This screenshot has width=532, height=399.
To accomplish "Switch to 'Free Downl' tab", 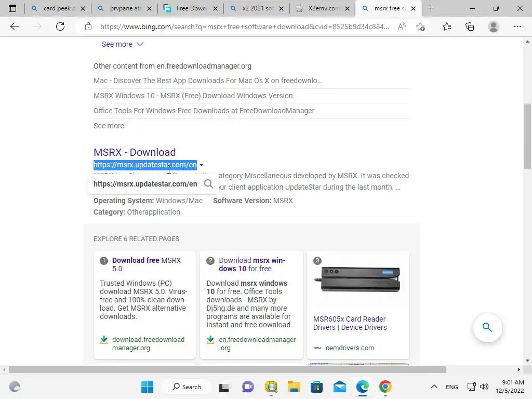I will tap(190, 8).
